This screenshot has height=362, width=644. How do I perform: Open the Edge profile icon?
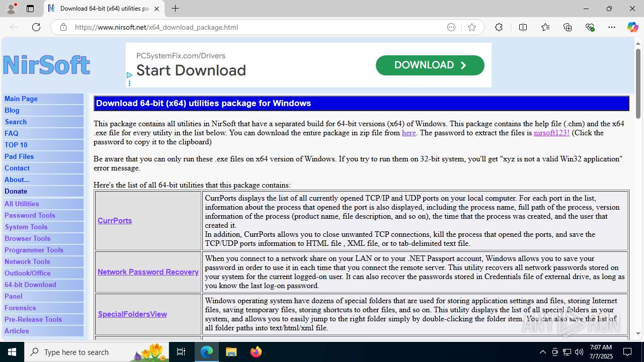[x=11, y=9]
